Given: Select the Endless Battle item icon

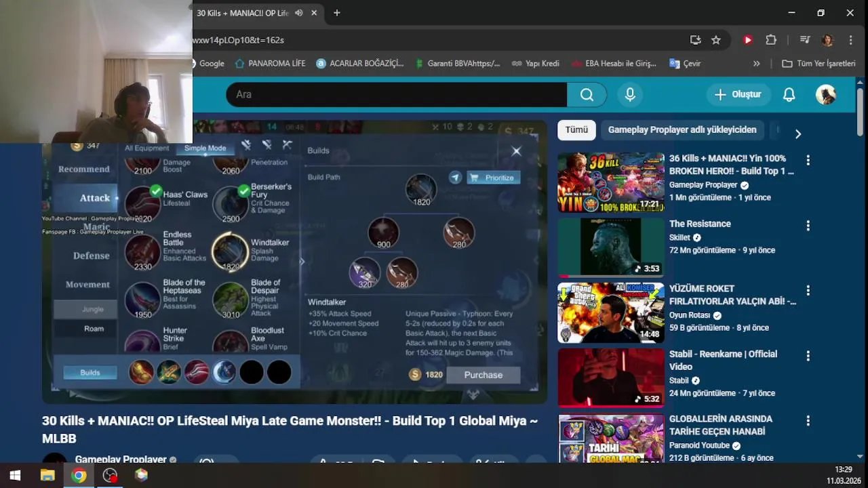Looking at the screenshot, I should pos(142,251).
